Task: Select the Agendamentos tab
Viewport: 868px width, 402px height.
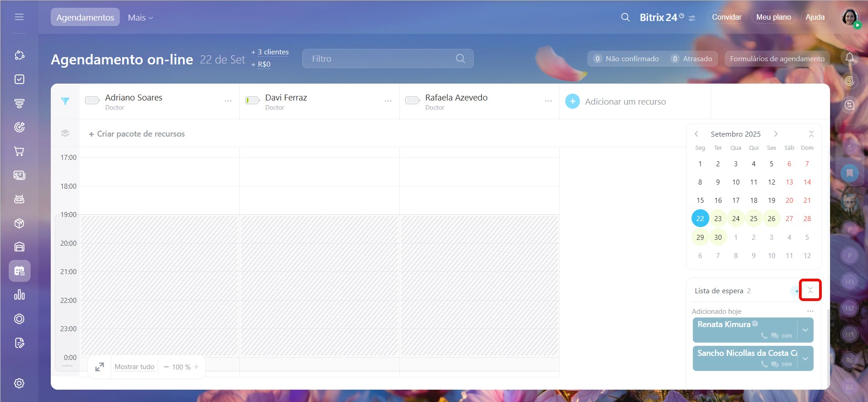Action: [85, 17]
